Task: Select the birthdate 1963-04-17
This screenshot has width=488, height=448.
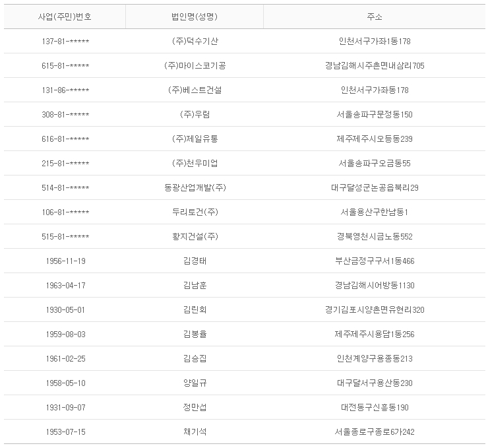Action: (x=65, y=286)
